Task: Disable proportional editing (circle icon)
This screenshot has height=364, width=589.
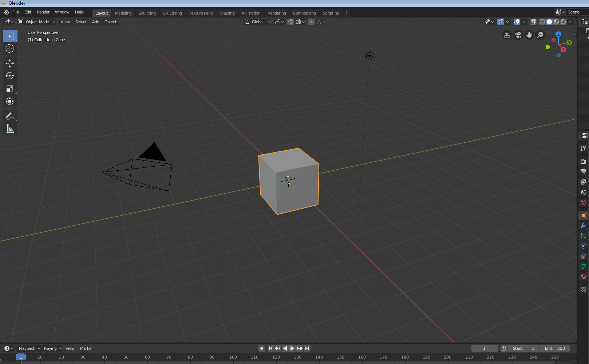Action: coord(311,22)
